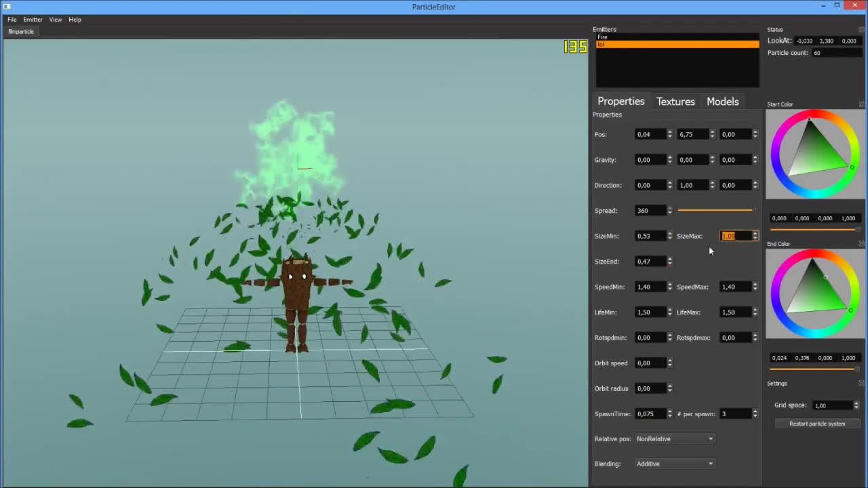This screenshot has width=868, height=488.
Task: Step the # per spawn spinner arrows
Action: tap(755, 414)
